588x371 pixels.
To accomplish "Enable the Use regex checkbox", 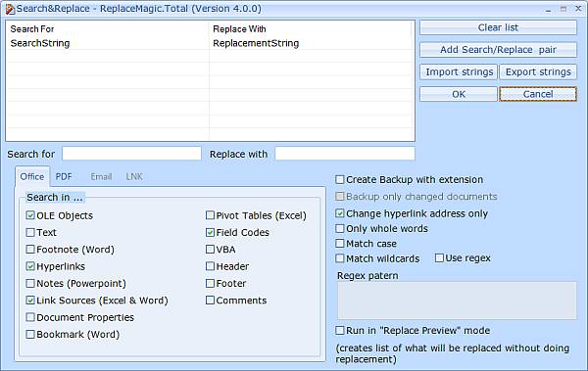I will (439, 257).
